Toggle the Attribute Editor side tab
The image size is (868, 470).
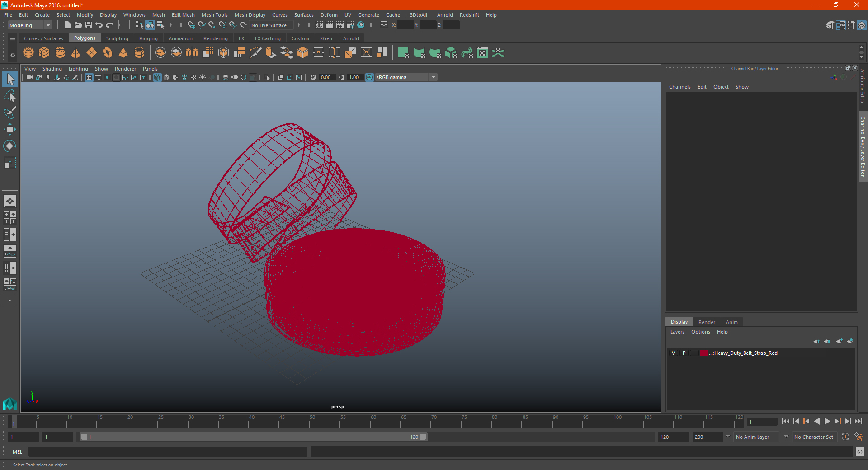863,88
